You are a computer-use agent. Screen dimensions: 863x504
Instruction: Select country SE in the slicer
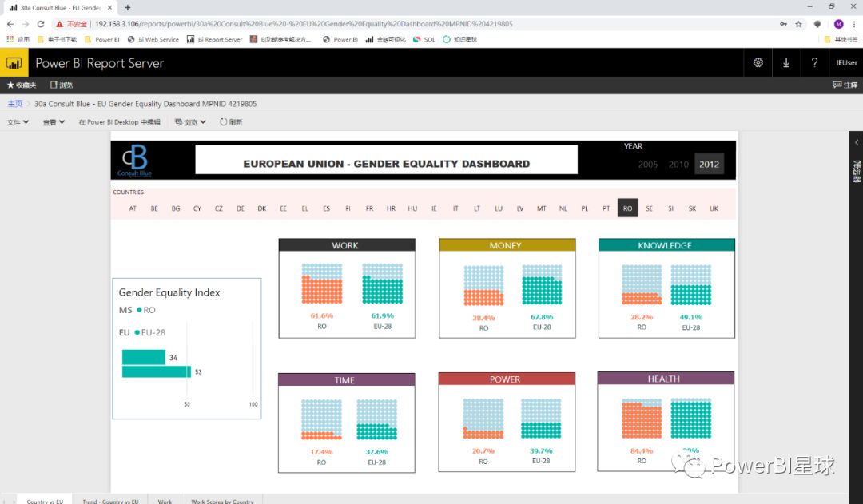click(x=650, y=208)
